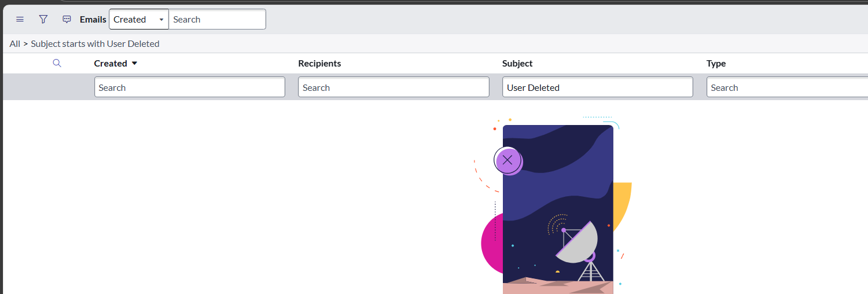Focus the Type column search field
Viewport: 868px width, 294px height.
[x=787, y=87]
